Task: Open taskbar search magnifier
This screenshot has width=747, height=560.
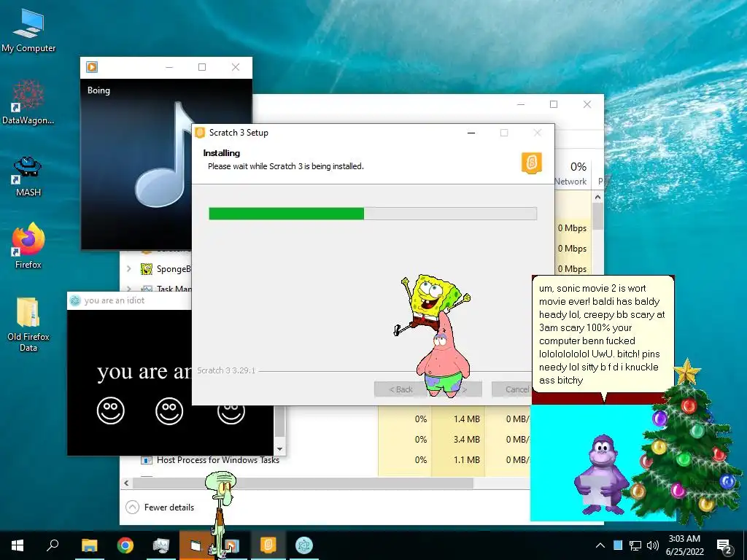Action: (53, 545)
